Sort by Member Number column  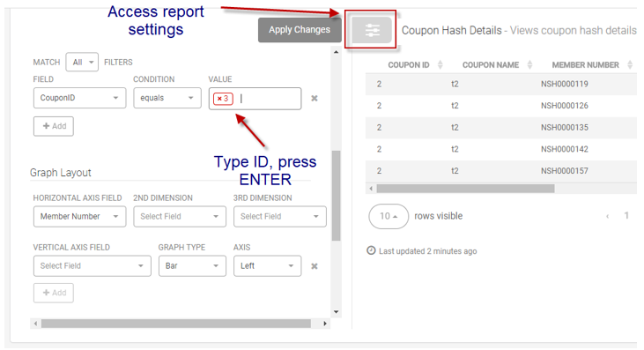[x=630, y=65]
